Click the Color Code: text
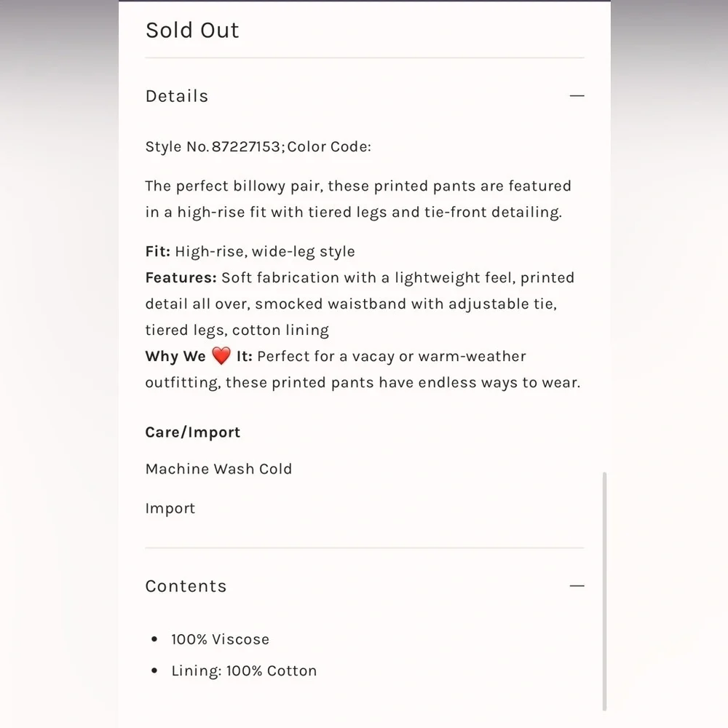Viewport: 728px width, 728px height. pos(329,147)
